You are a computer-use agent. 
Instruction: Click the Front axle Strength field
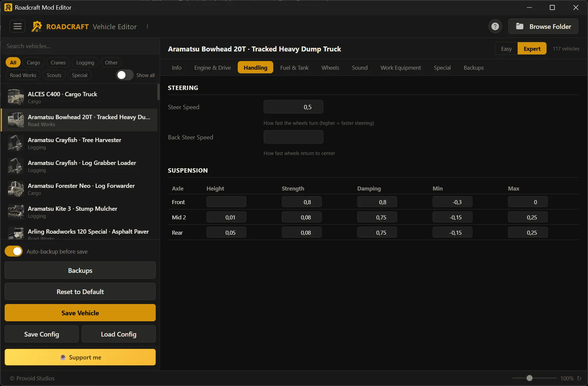pyautogui.click(x=301, y=202)
